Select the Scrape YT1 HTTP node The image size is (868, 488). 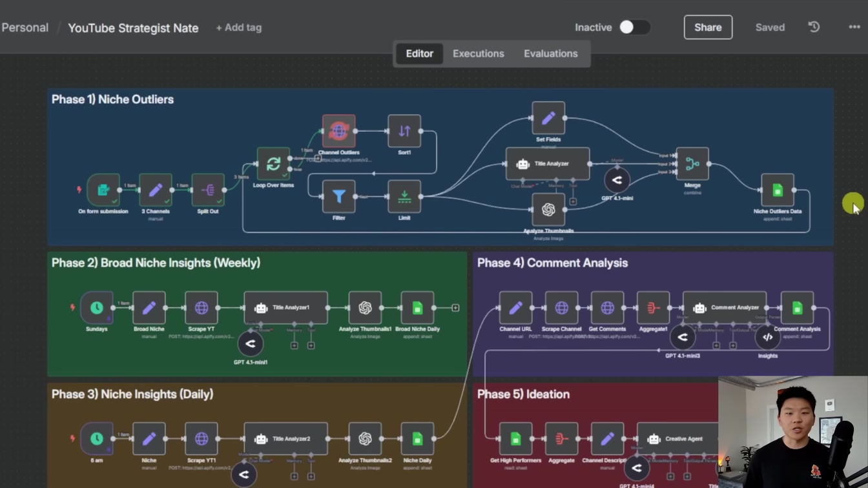pos(201,439)
